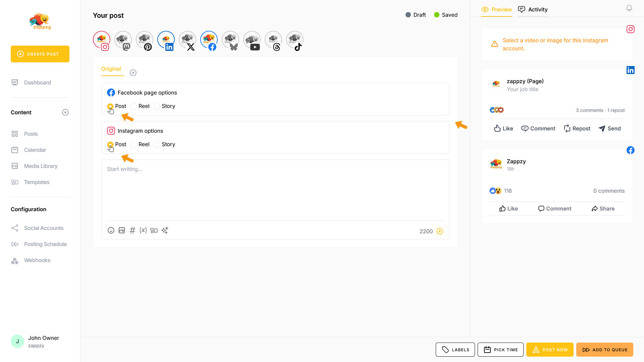Add a new post version tab
644x362 pixels.
point(133,73)
